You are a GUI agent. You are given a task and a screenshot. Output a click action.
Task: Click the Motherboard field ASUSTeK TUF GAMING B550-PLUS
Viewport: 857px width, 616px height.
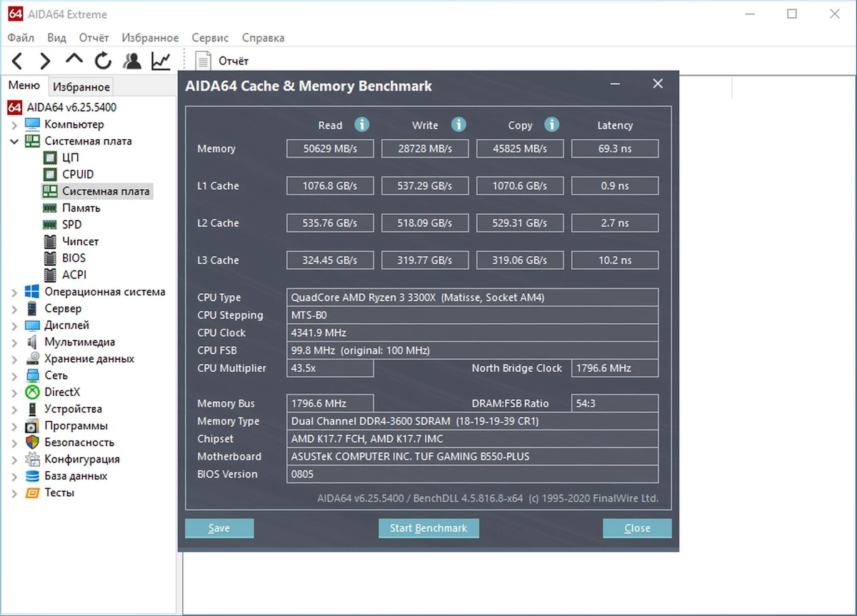[472, 456]
